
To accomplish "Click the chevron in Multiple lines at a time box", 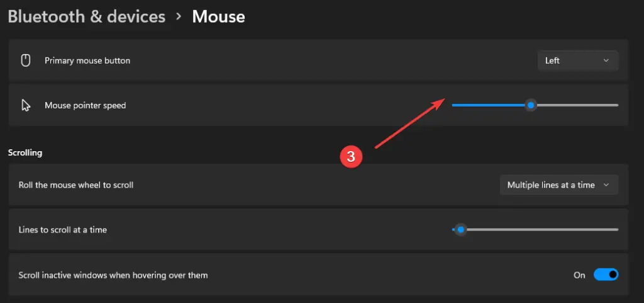I will pyautogui.click(x=606, y=185).
